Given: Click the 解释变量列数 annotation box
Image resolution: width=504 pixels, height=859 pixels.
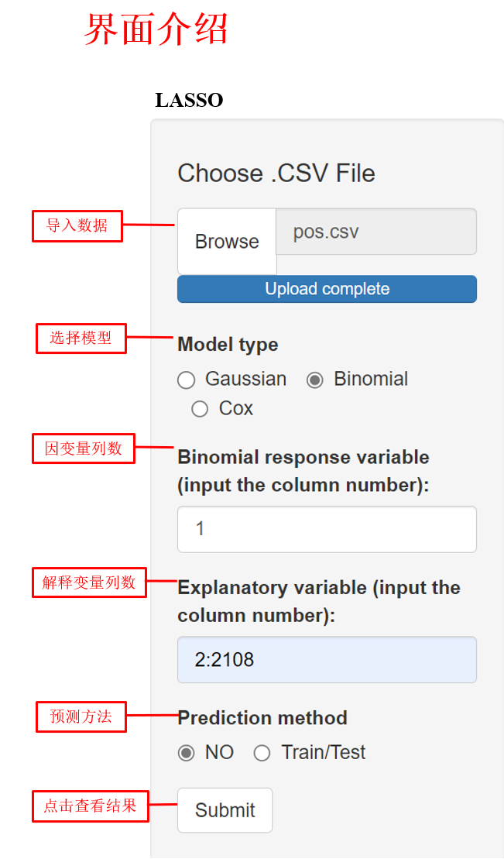Looking at the screenshot, I should (x=89, y=582).
